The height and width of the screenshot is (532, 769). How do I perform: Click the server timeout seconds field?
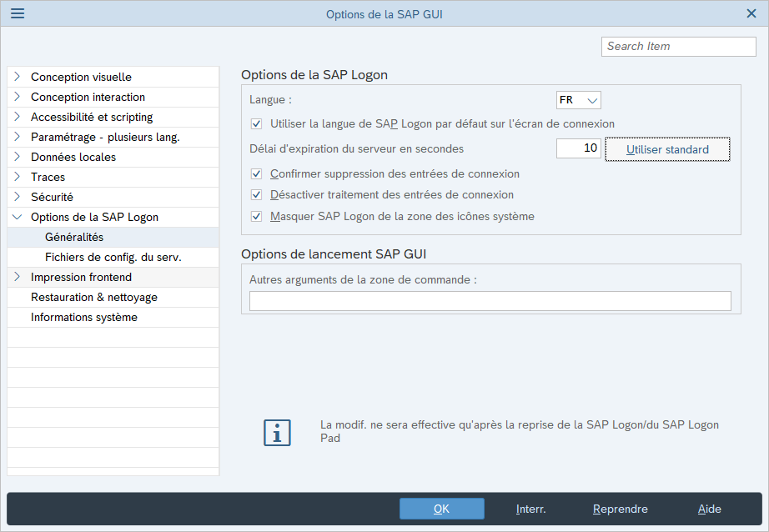[x=578, y=148]
